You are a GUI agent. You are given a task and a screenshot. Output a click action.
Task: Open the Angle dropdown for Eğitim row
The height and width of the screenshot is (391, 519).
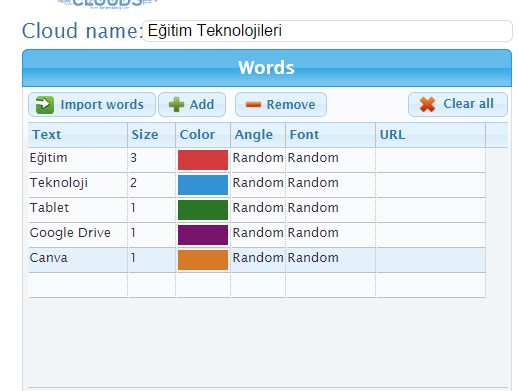(258, 160)
